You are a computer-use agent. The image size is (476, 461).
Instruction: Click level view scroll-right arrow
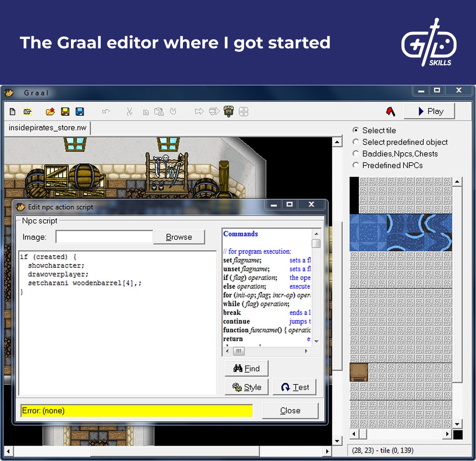(327, 451)
